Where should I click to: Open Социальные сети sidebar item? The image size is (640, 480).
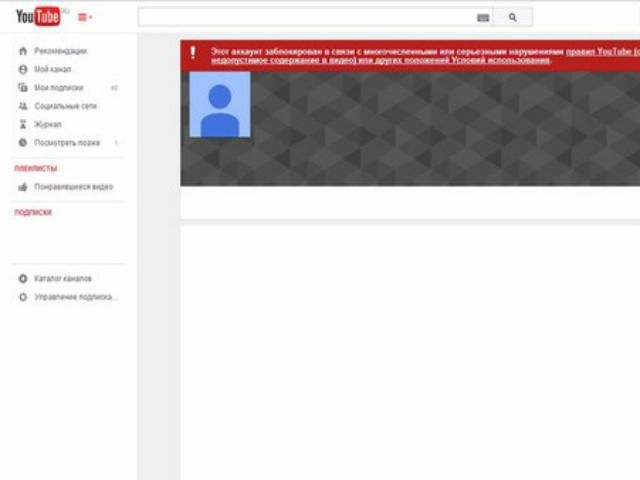coord(65,106)
